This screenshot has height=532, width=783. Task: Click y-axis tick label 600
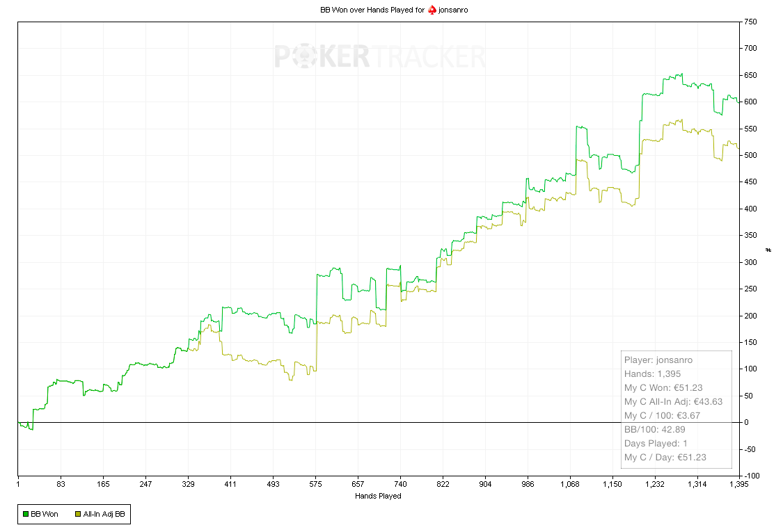pos(750,102)
